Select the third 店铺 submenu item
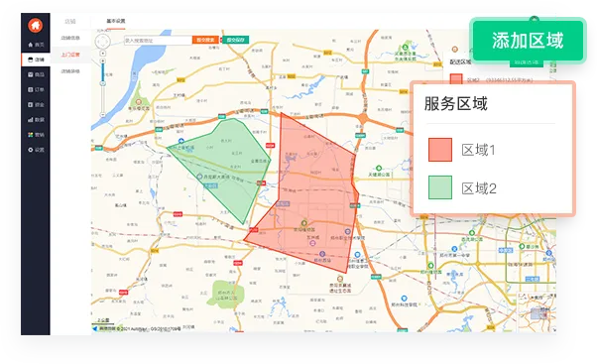This screenshot has height=364, width=597. 70,71
